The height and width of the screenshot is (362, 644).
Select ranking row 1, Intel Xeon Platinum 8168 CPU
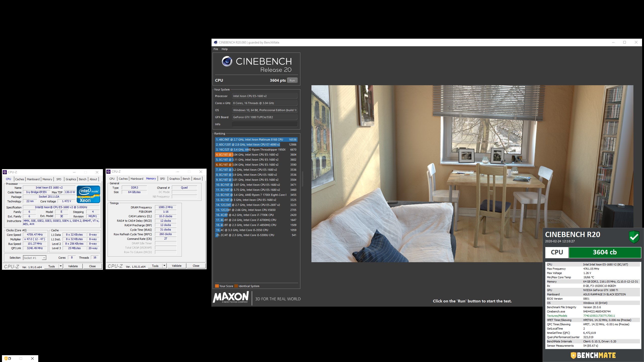point(256,140)
